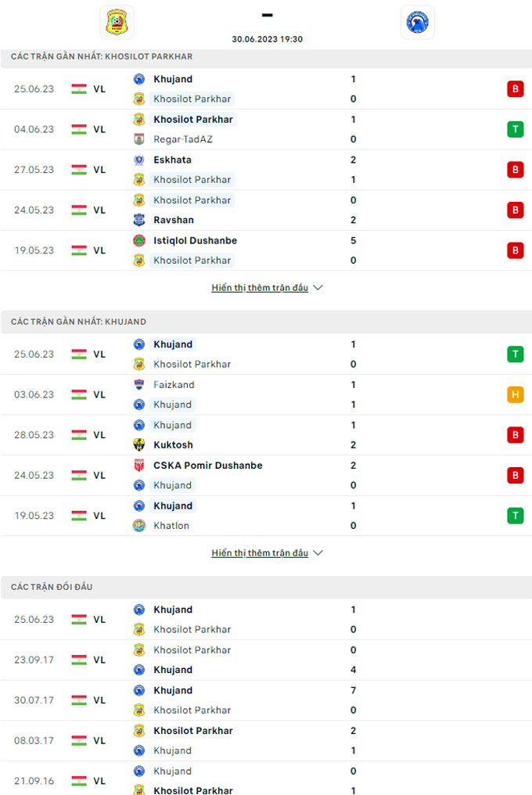This screenshot has height=795, width=532.
Task: Expand the match list below the Khujand section
Action: point(268,552)
